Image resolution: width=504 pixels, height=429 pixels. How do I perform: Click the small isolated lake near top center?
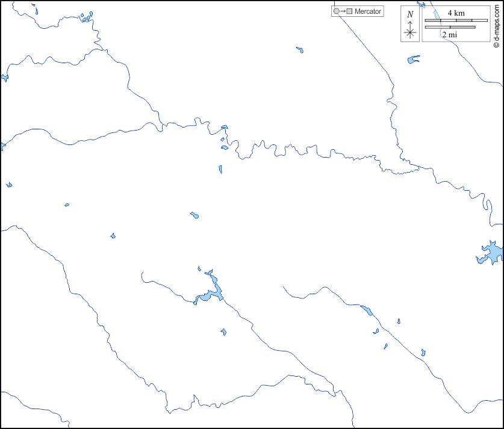pyautogui.click(x=299, y=50)
